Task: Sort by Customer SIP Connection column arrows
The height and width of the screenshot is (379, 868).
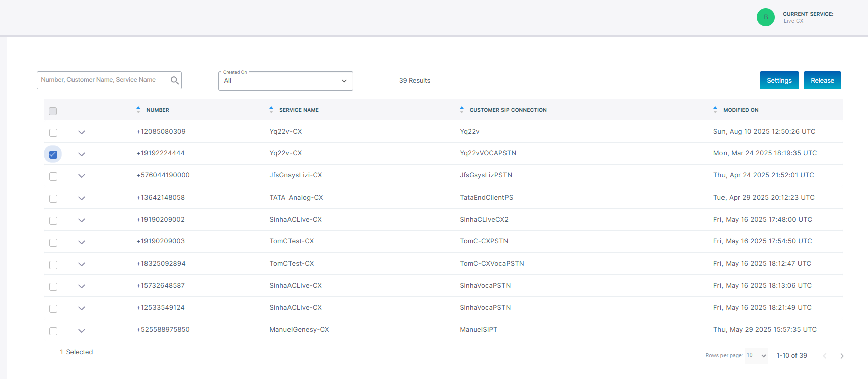Action: click(x=462, y=110)
